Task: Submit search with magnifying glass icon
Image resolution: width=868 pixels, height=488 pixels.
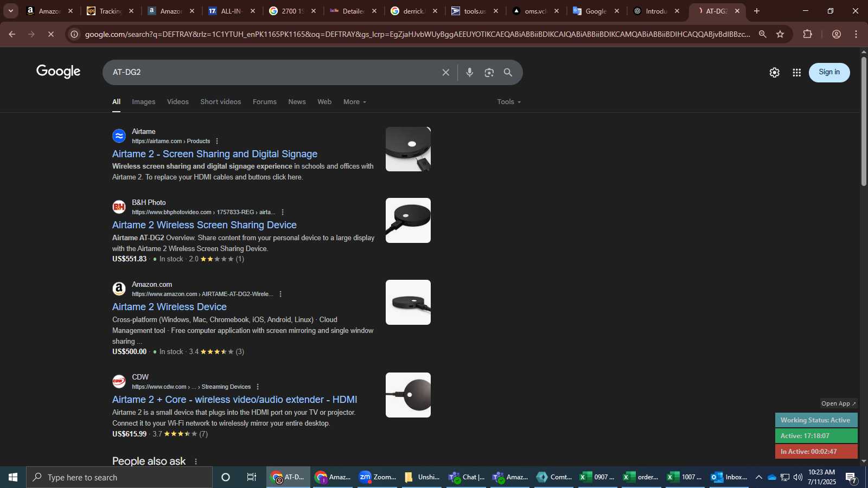Action: [x=508, y=72]
